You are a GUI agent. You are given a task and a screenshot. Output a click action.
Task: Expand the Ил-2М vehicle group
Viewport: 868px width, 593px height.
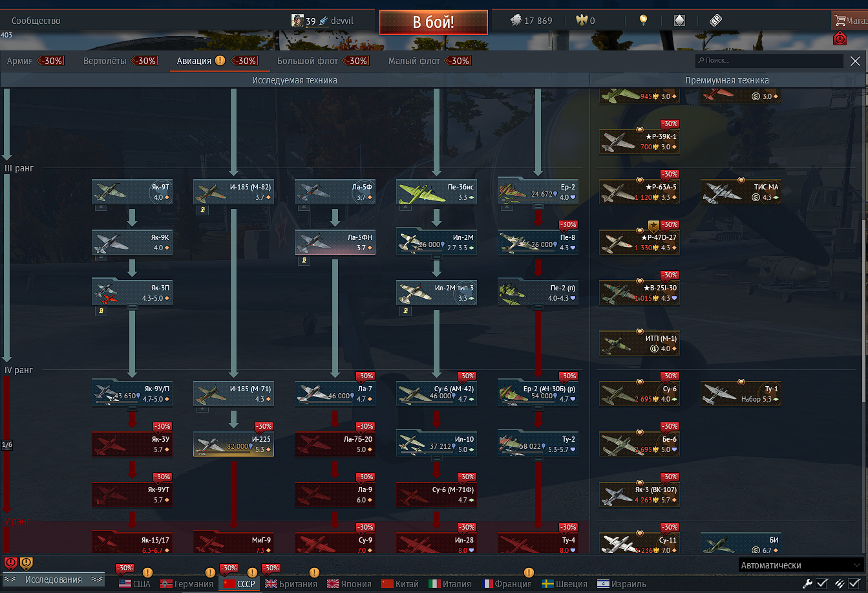click(x=437, y=257)
